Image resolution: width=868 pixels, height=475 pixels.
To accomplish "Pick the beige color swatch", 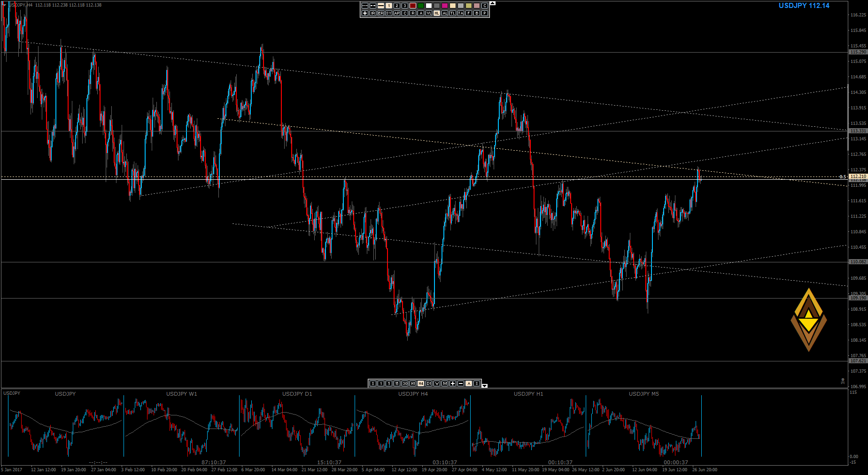I will pyautogui.click(x=453, y=6).
